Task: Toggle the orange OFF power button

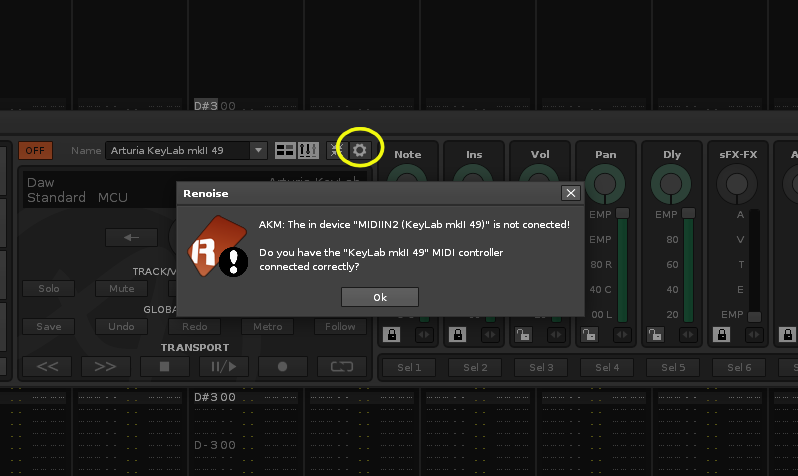Action: point(35,151)
